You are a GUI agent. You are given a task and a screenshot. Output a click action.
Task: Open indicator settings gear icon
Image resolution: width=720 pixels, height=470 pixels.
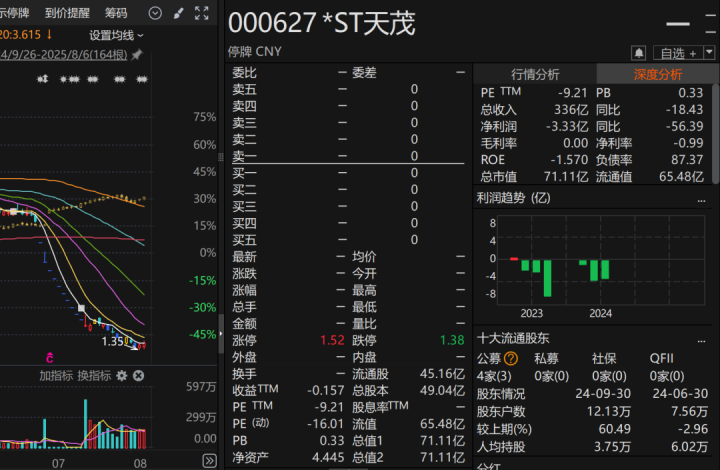coord(122,376)
